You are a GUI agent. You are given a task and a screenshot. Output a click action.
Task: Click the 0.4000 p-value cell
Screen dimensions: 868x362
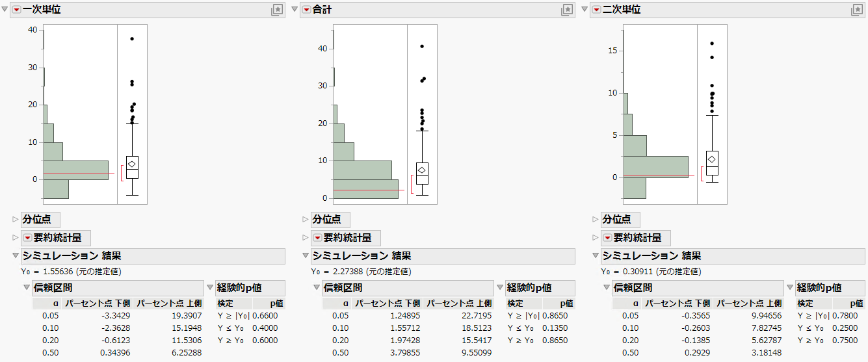266,328
